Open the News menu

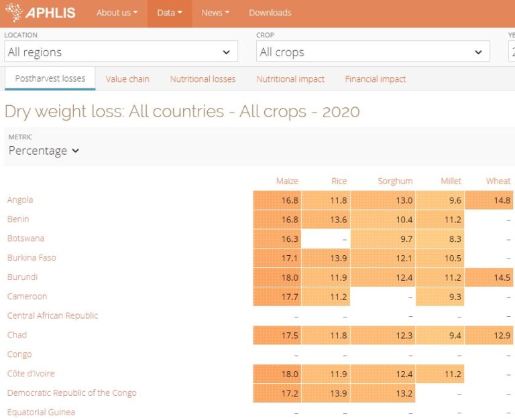click(215, 13)
